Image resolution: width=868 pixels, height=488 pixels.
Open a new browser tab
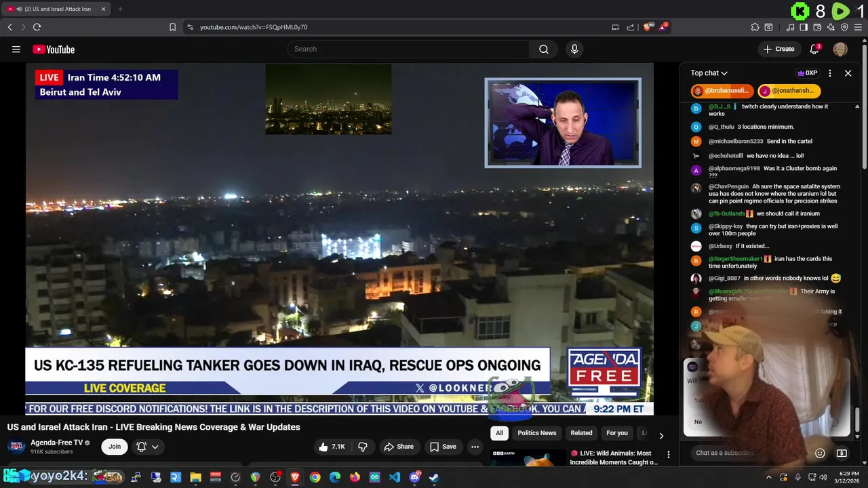point(120,9)
